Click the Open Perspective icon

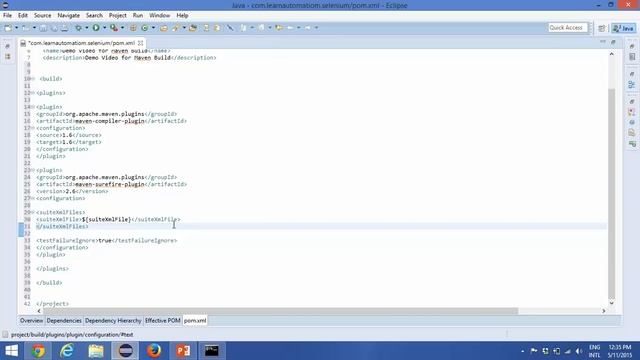602,28
